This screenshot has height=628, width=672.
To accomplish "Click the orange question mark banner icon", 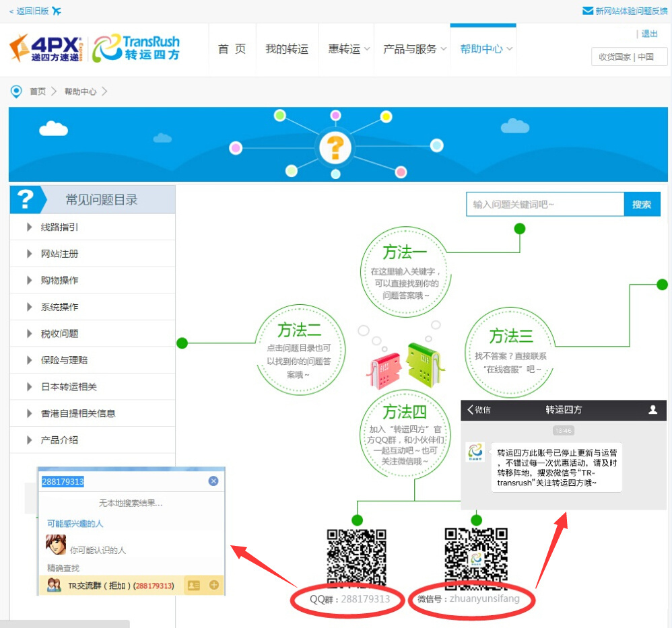I will 335,148.
